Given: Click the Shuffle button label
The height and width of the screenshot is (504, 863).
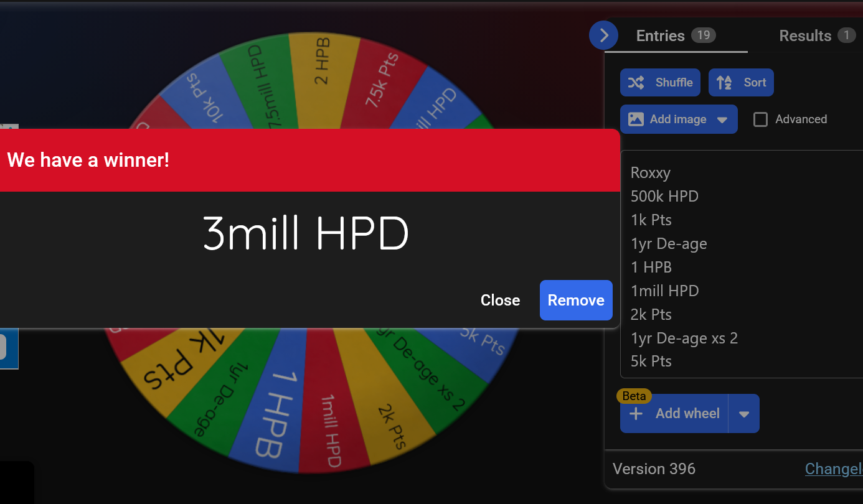Looking at the screenshot, I should pyautogui.click(x=674, y=82).
